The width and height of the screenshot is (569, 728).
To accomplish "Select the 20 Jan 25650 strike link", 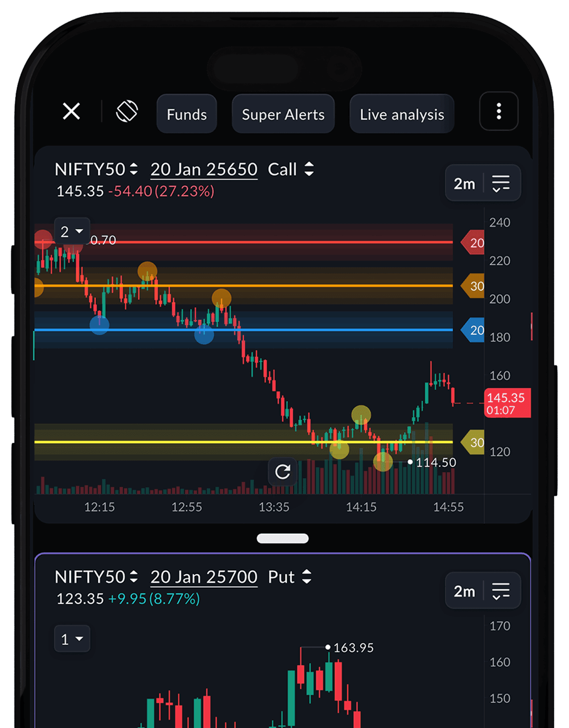I will 204,169.
